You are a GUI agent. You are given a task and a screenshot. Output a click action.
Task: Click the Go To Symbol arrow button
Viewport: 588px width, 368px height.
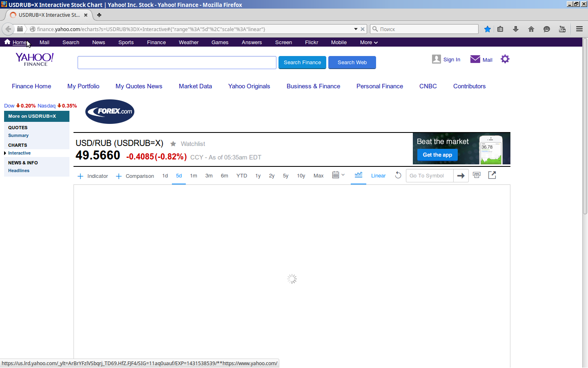coord(461,176)
